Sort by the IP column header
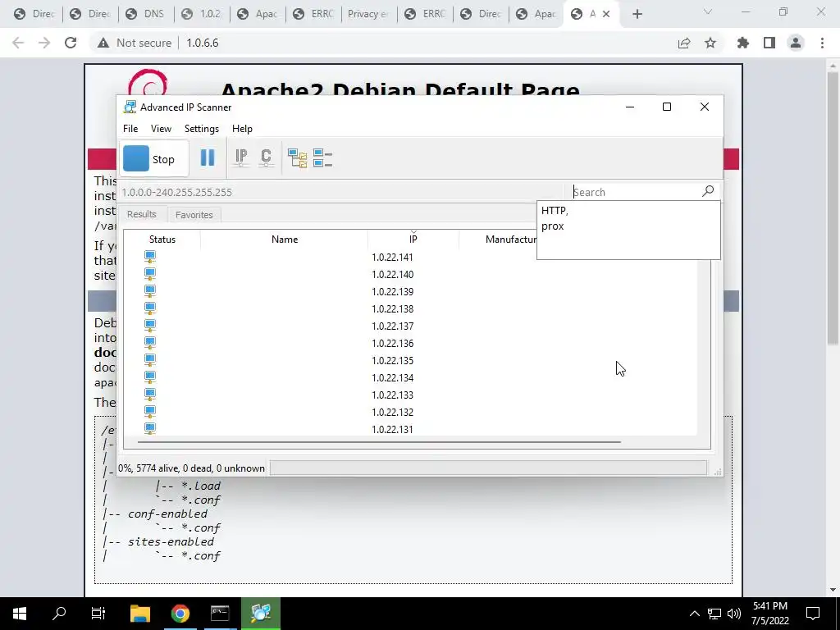 pos(413,240)
